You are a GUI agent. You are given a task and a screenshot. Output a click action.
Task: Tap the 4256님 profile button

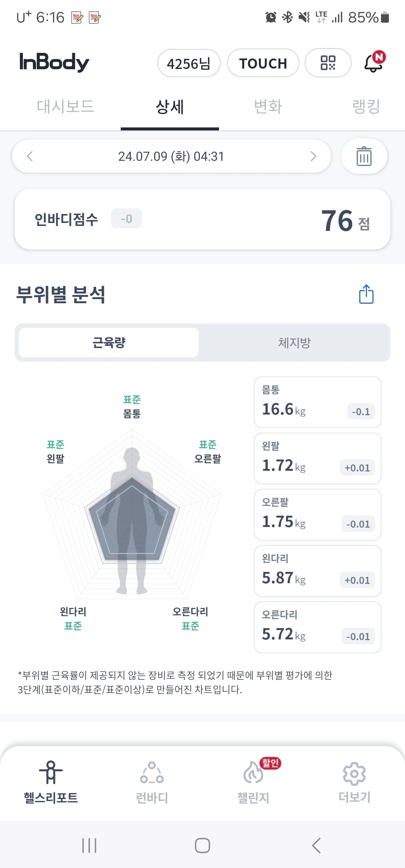189,63
